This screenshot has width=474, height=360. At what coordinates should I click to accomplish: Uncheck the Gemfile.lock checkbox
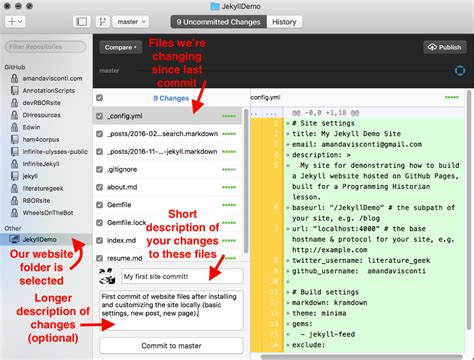[x=99, y=222]
